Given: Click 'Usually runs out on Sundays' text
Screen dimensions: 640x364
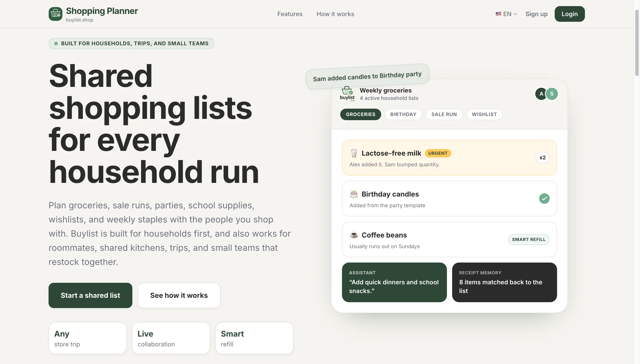Looking at the screenshot, I should (x=385, y=246).
